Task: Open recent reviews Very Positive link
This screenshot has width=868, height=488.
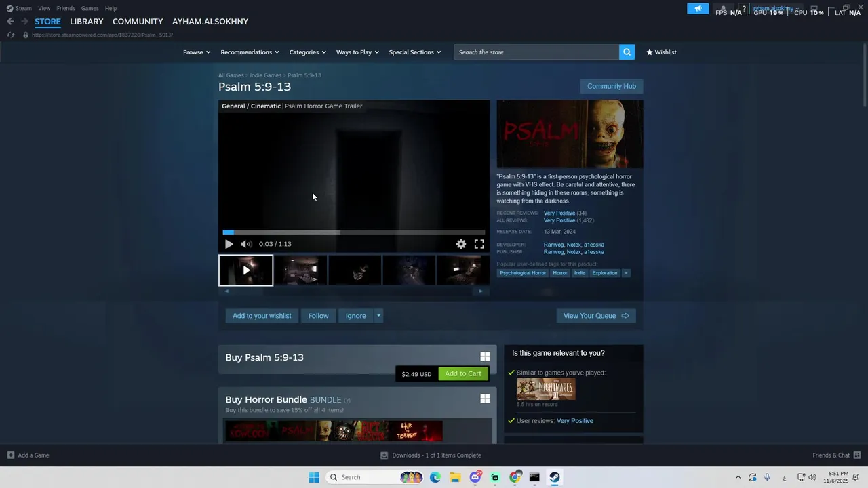Action: click(559, 213)
